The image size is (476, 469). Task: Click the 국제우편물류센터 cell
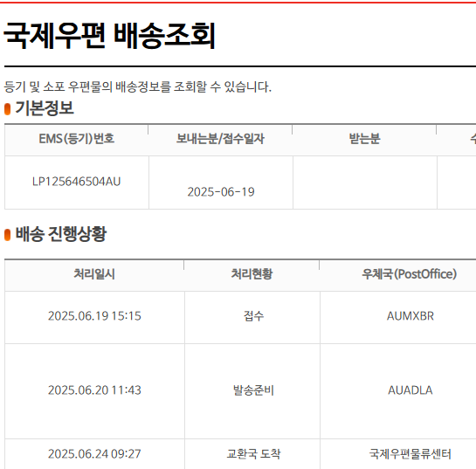(x=410, y=454)
